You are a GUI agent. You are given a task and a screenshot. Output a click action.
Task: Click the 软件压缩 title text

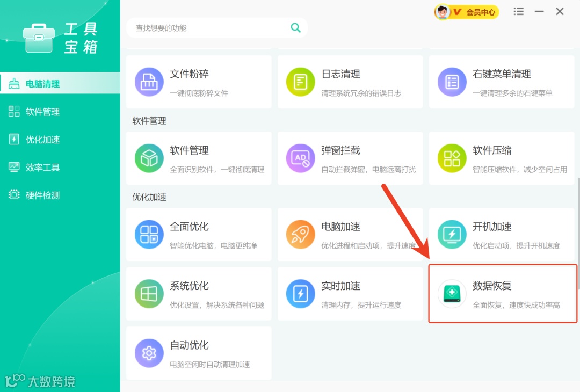tap(492, 150)
